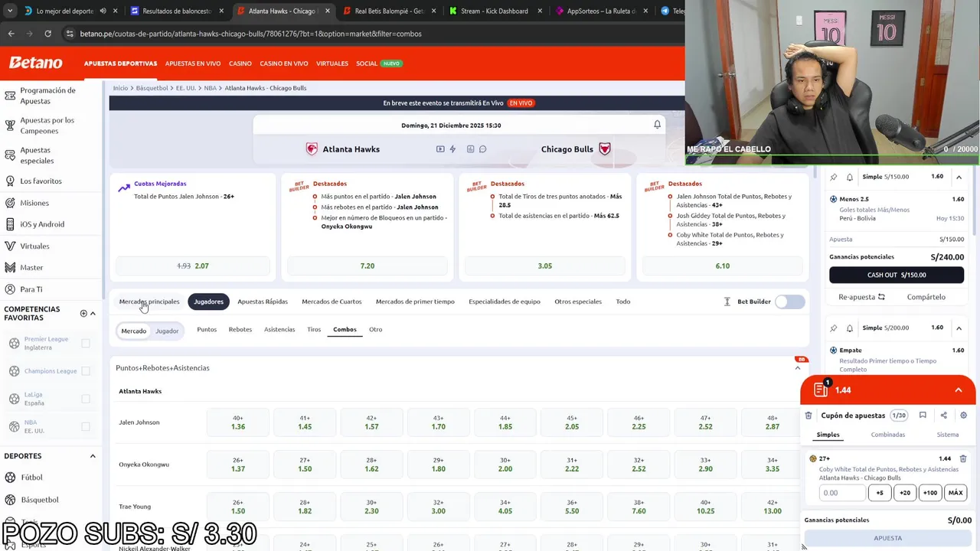Click the Para Ti sidebar icon
The image size is (980, 551).
(10, 289)
